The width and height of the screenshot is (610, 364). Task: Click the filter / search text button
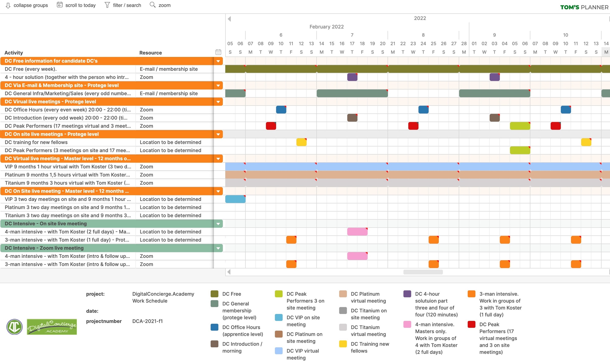pyautogui.click(x=127, y=5)
